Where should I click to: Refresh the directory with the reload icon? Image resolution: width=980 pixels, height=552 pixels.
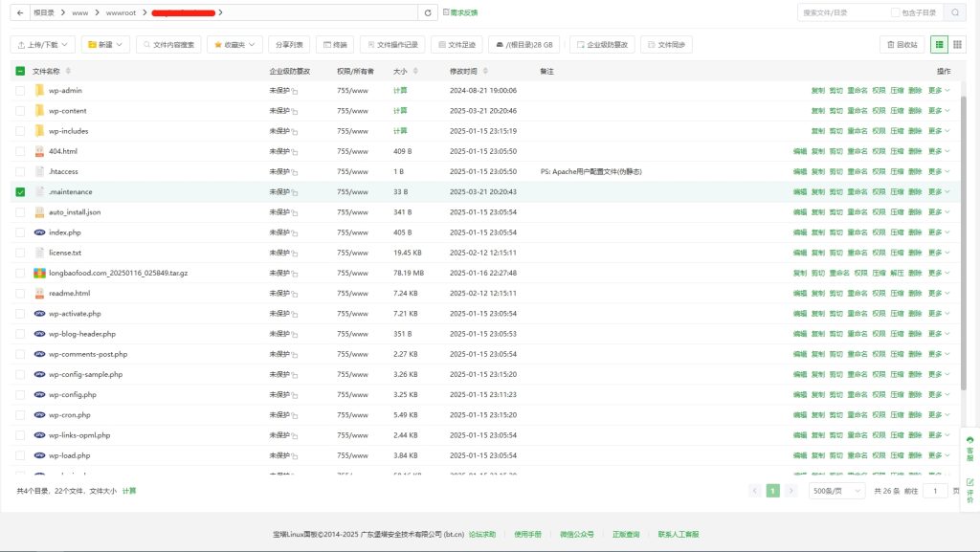[428, 12]
